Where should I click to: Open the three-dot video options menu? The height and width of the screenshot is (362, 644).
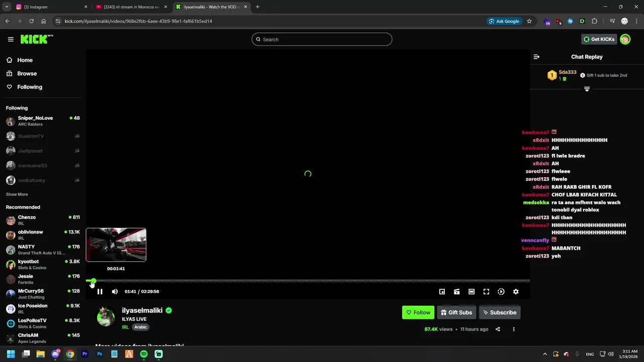514,329
